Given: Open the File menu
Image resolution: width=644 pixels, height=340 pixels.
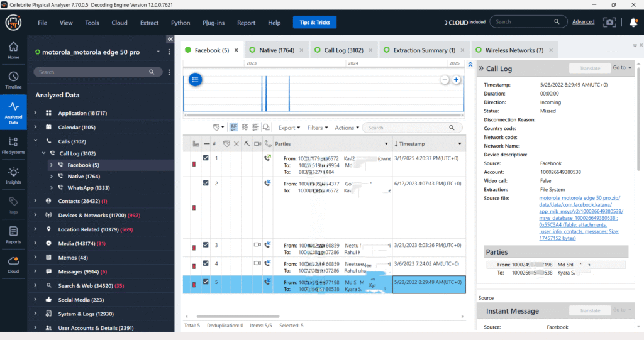Looking at the screenshot, I should click(42, 23).
